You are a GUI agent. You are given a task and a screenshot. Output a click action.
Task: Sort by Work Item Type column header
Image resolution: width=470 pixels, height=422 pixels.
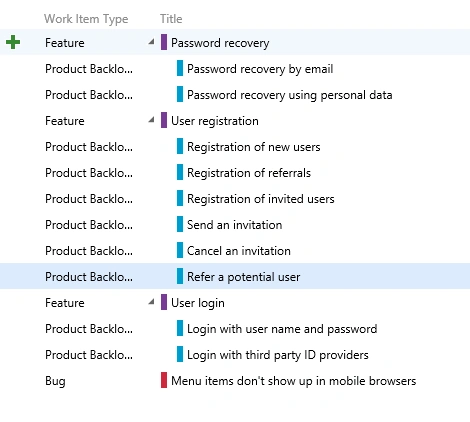86,19
